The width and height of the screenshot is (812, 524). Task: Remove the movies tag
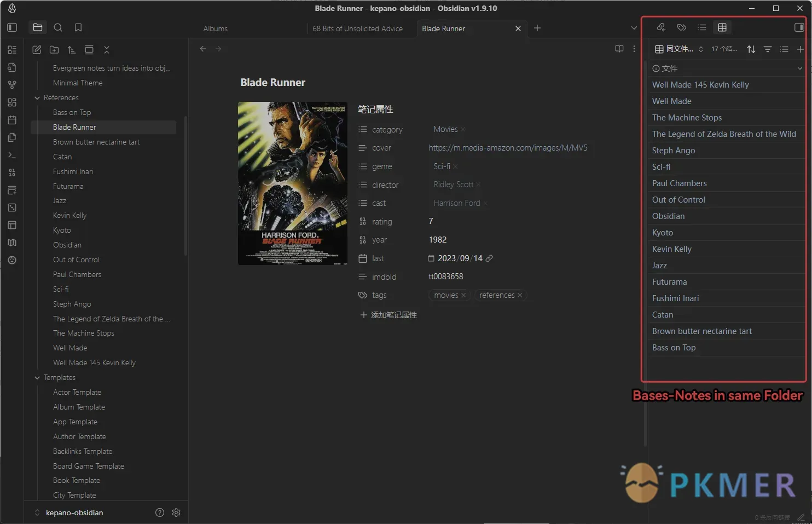click(x=463, y=295)
